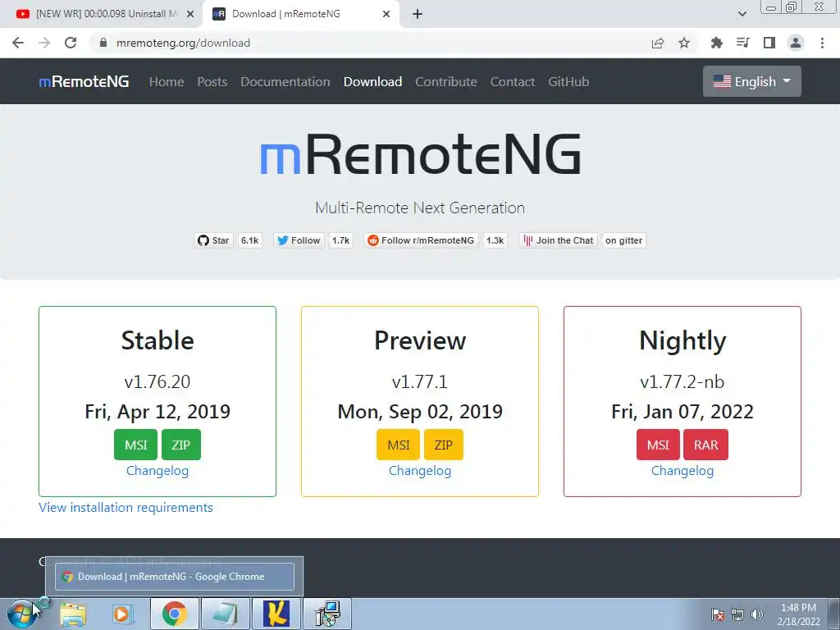Open the installer program taskbar icon
Viewport: 840px width, 630px height.
327,614
